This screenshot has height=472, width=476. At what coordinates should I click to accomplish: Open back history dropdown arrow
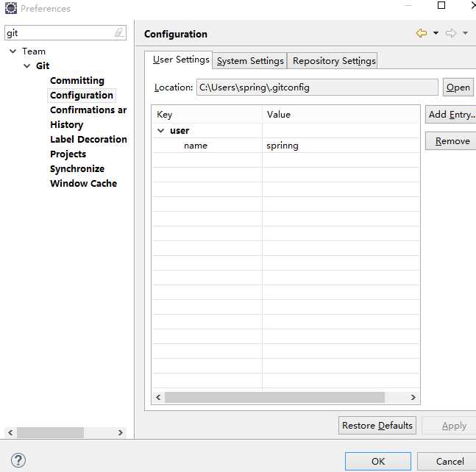click(x=436, y=33)
